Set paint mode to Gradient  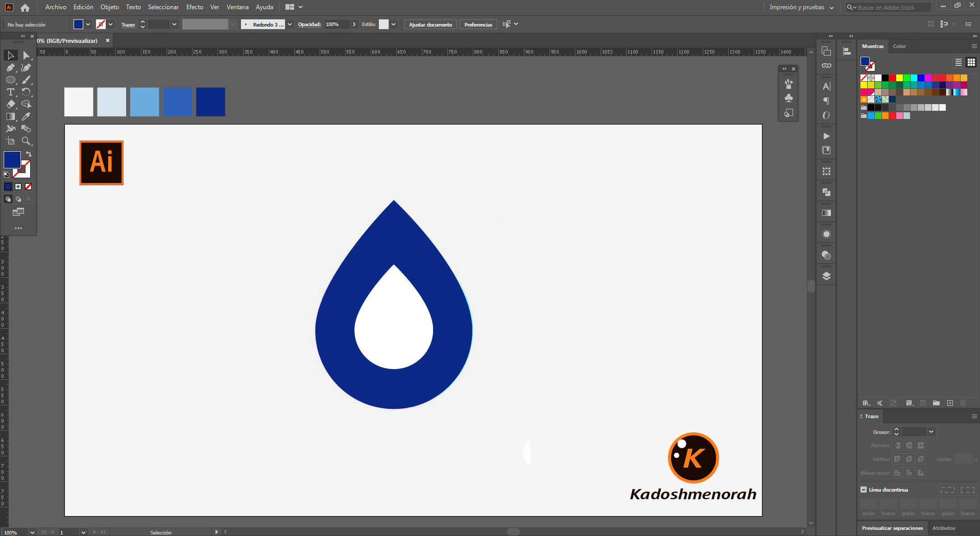click(18, 186)
